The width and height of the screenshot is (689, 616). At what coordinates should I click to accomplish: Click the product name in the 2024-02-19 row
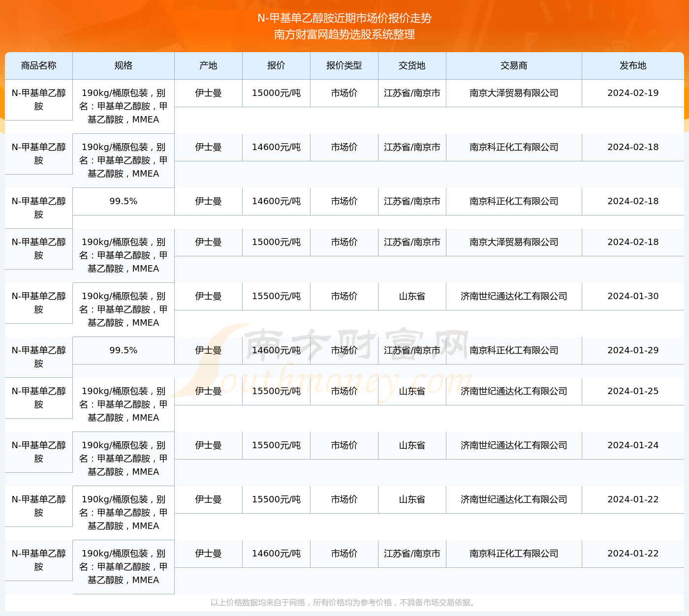point(39,99)
